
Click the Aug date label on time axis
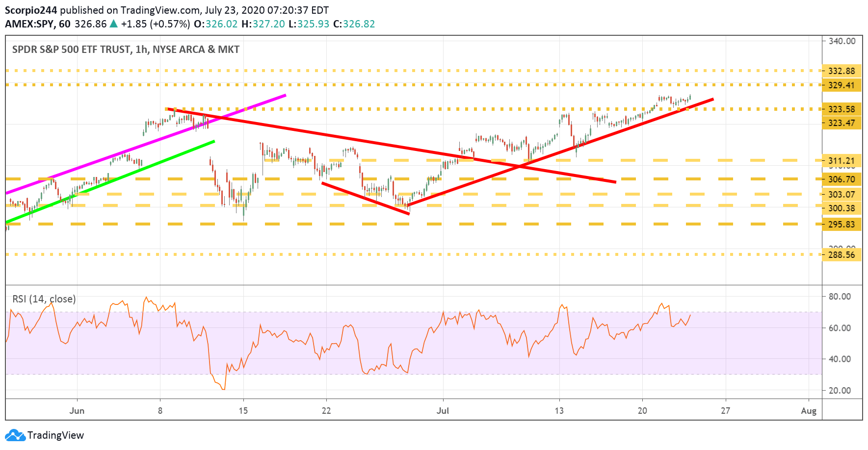tap(809, 411)
